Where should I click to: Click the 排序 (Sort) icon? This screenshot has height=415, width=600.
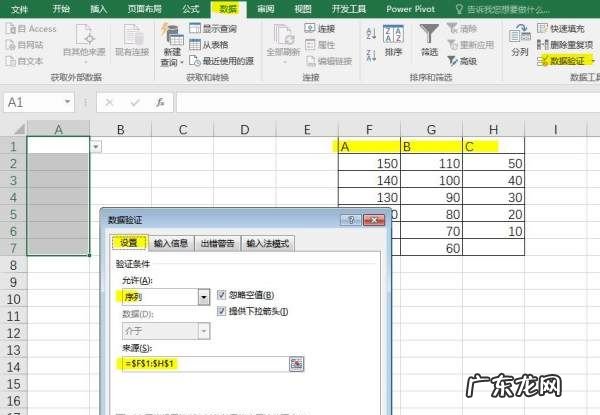394,38
